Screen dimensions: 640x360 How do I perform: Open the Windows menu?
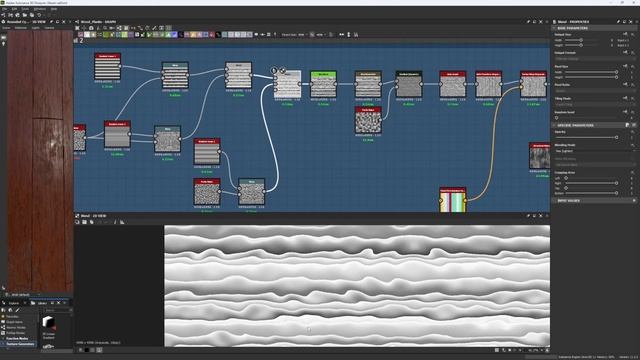tap(40, 9)
